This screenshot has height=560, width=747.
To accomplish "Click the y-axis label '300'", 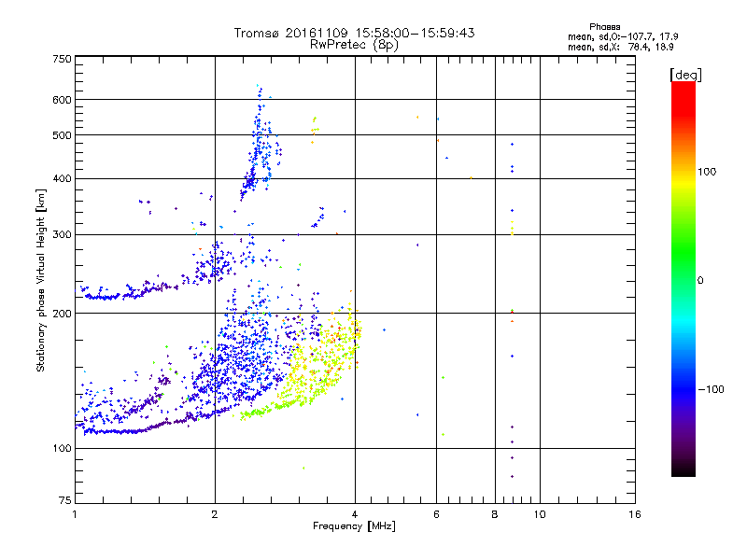I will click(x=62, y=235).
